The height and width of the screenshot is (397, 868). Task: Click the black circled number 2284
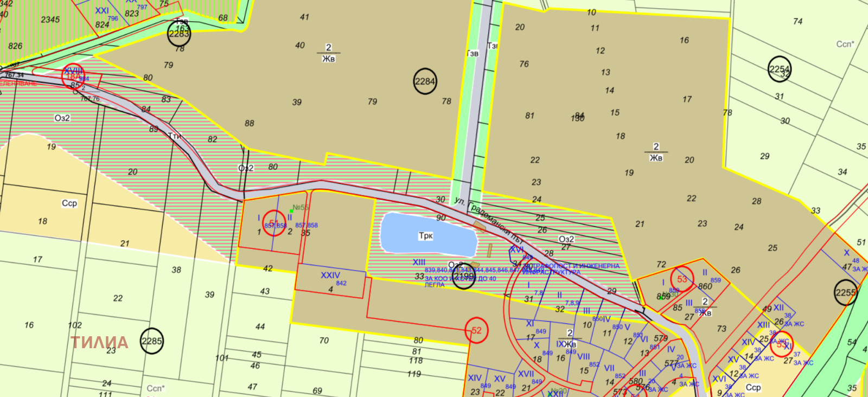tap(425, 81)
